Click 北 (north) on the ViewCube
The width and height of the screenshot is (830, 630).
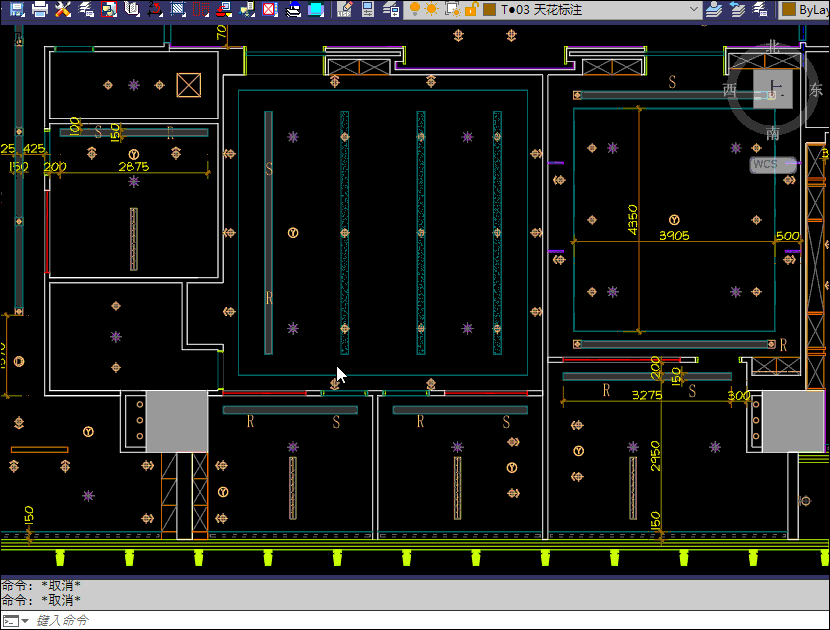pos(772,46)
